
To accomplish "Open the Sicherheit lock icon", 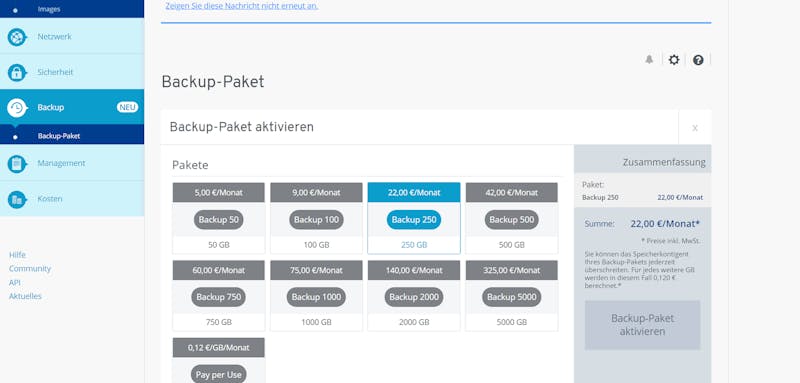I will tap(17, 72).
